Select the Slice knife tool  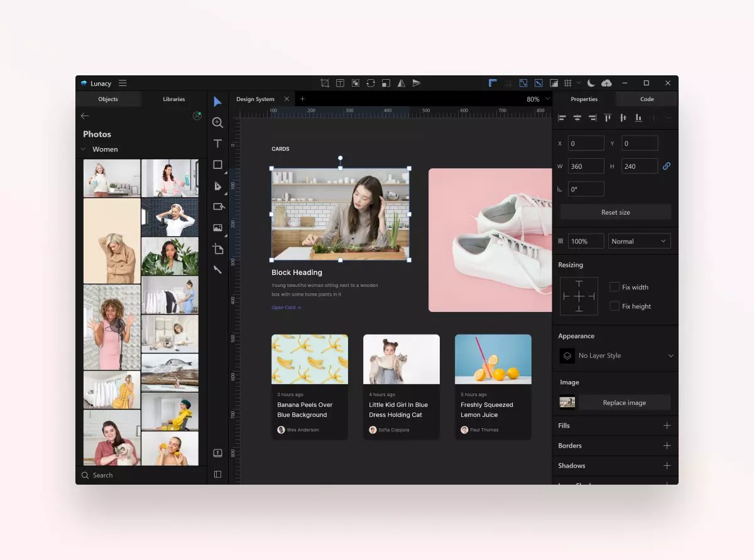click(x=217, y=269)
